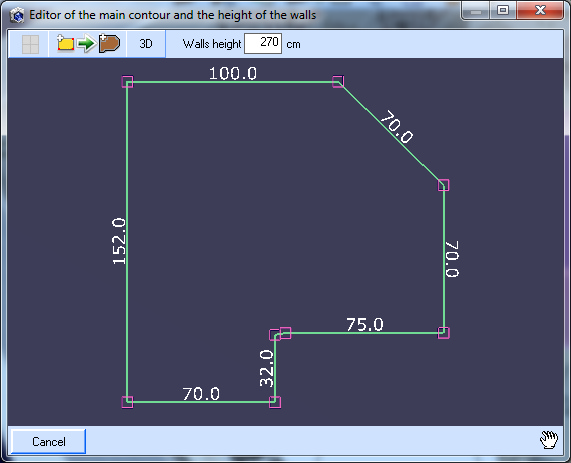This screenshot has width=571, height=463.
Task: Click the Walls height input field
Action: 263,44
